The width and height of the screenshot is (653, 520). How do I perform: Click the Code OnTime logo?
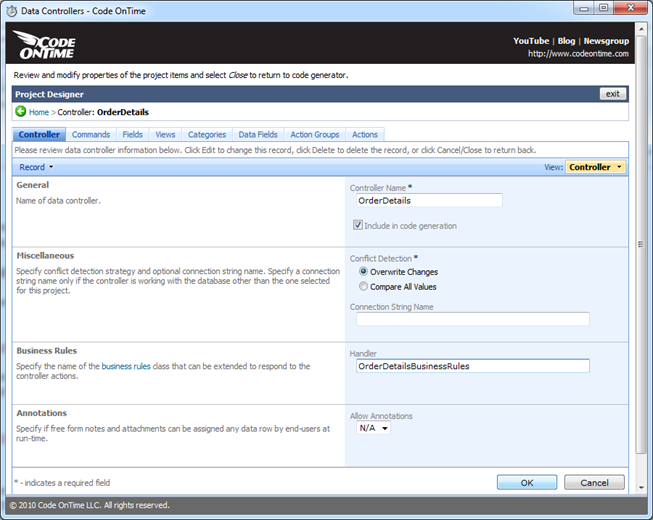pyautogui.click(x=45, y=45)
